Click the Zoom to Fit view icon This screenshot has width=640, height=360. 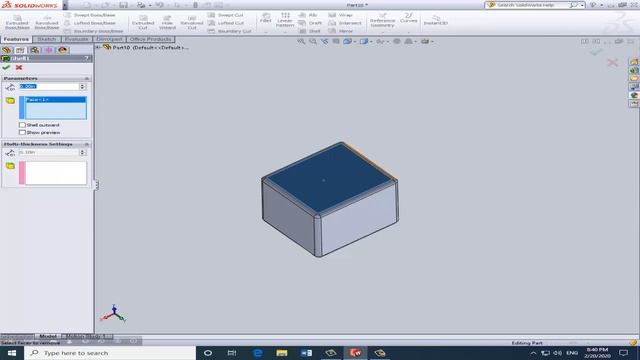(301, 41)
